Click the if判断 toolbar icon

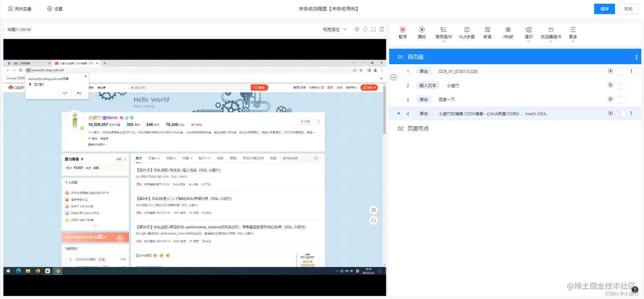click(508, 30)
